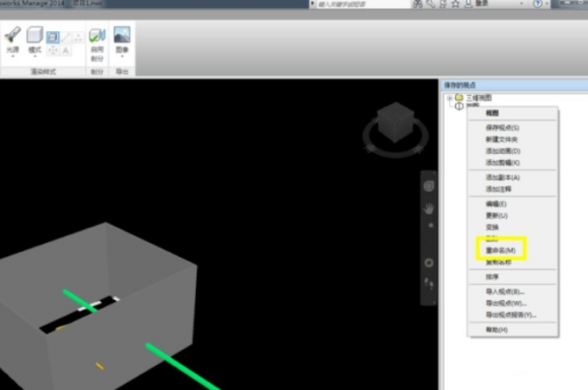588x390 pixels.
Task: Expand the 登录 sign-in dropdown arrow
Action: coord(521,4)
